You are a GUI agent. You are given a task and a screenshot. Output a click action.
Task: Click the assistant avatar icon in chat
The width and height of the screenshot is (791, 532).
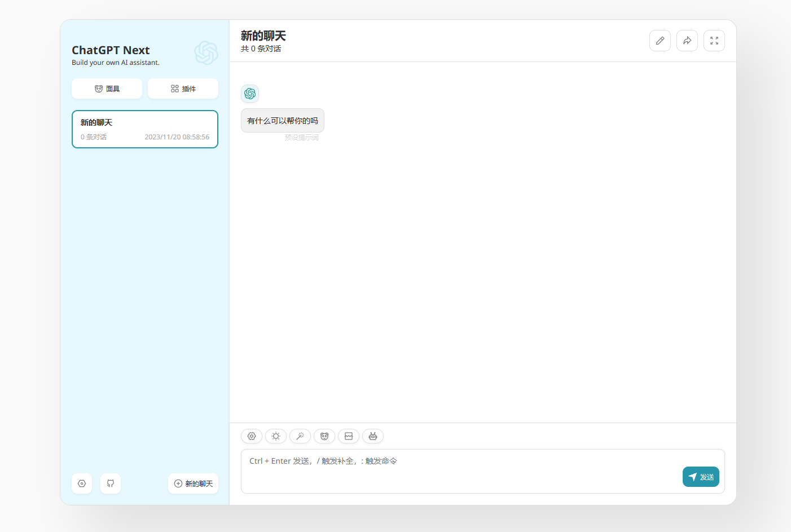(x=250, y=94)
